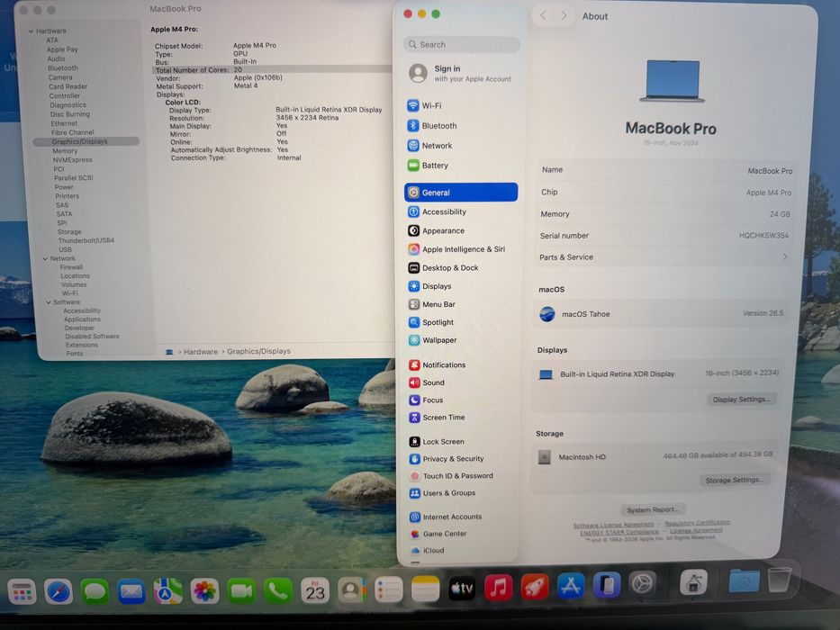This screenshot has width=840, height=630.
Task: Click the Display Settings button
Action: [x=742, y=399]
